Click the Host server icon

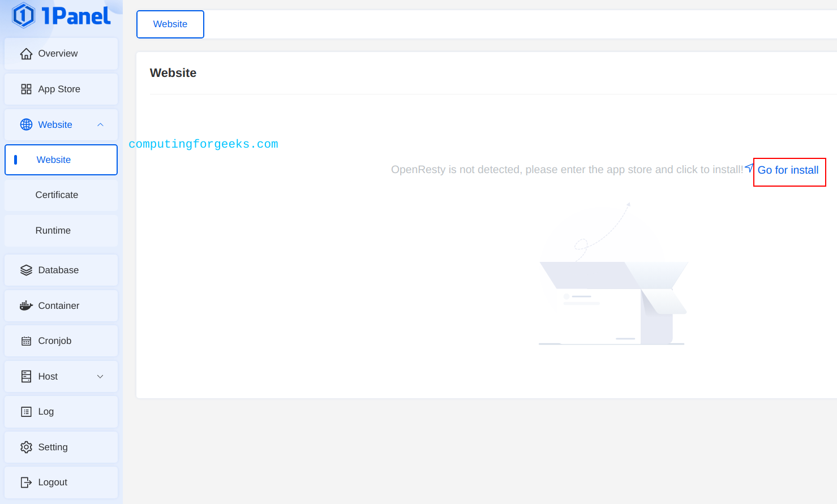pyautogui.click(x=26, y=377)
